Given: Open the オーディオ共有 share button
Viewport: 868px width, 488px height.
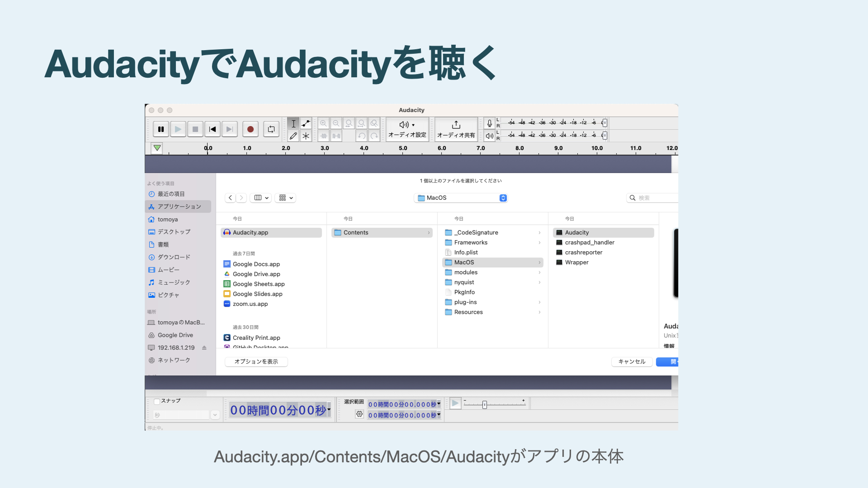Looking at the screenshot, I should click(456, 129).
